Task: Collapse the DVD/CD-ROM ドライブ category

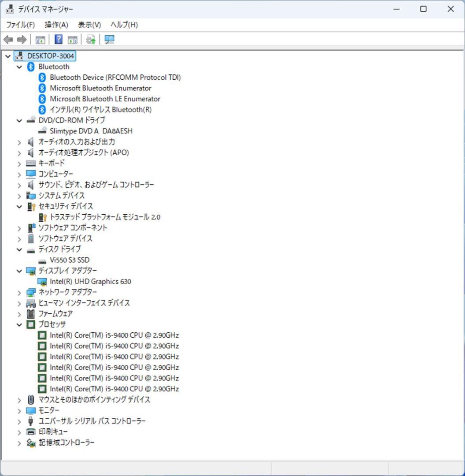Action: 19,120
